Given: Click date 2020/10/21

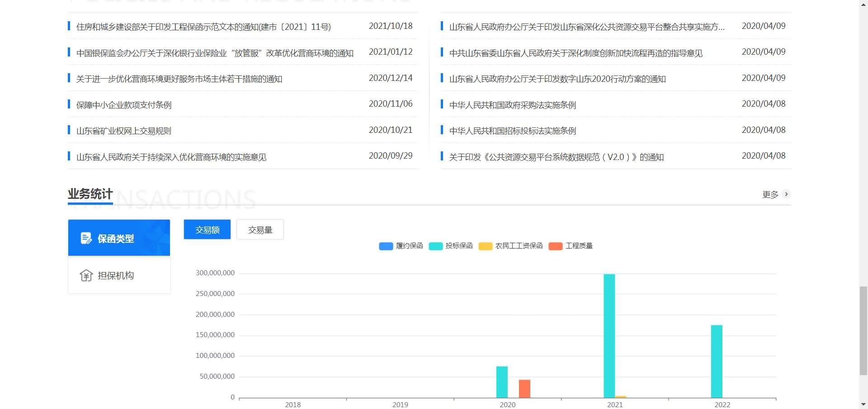Looking at the screenshot, I should 391,130.
